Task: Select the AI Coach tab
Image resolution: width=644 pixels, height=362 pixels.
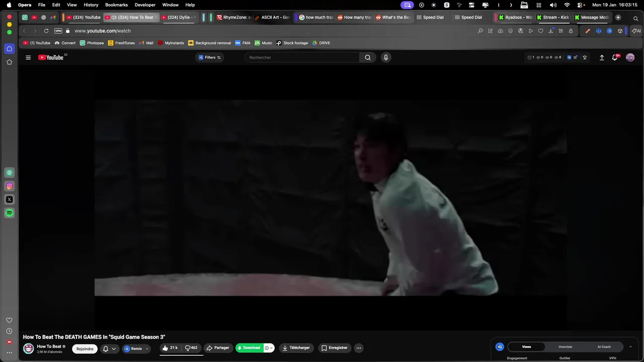Action: [604, 347]
